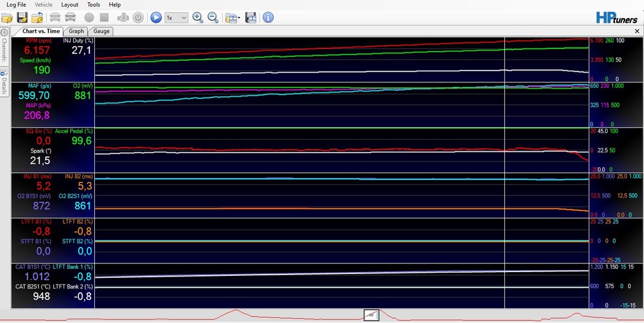The width and height of the screenshot is (644, 323).
Task: Save the layout with the grid disk icon
Action: [x=250, y=18]
